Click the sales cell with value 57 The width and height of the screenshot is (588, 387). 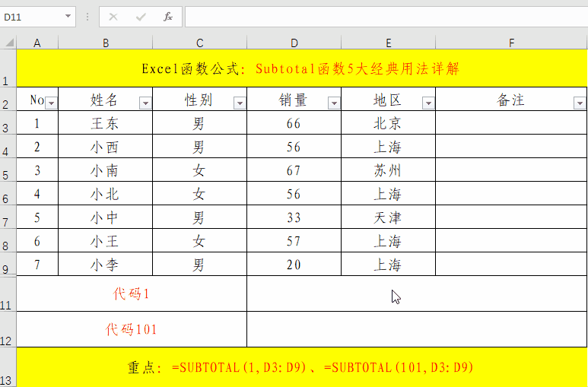294,241
